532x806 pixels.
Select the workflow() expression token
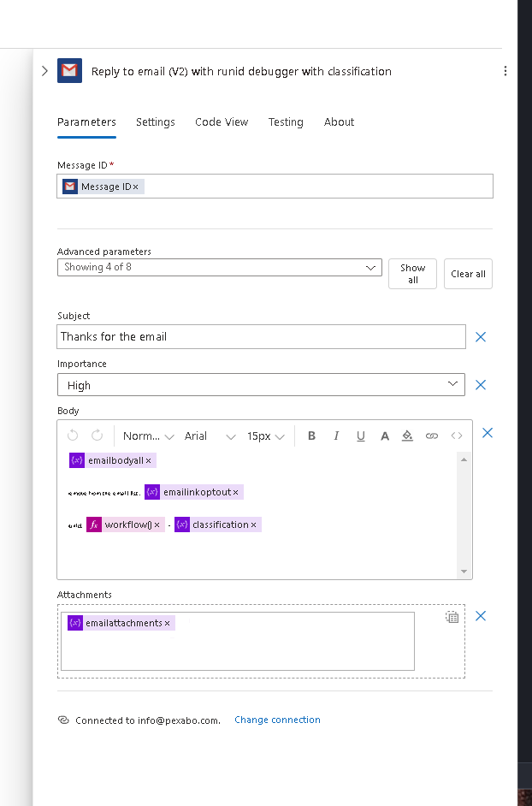[126, 524]
